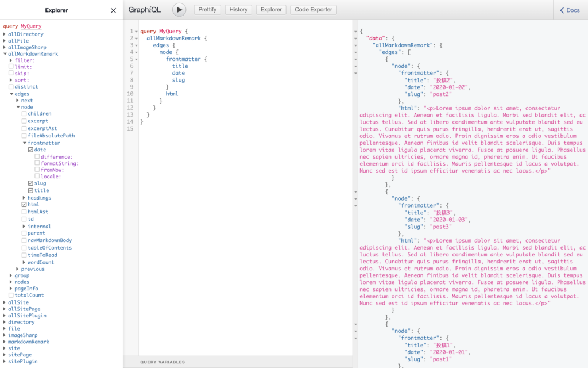Check the totalCount field

coord(11,295)
